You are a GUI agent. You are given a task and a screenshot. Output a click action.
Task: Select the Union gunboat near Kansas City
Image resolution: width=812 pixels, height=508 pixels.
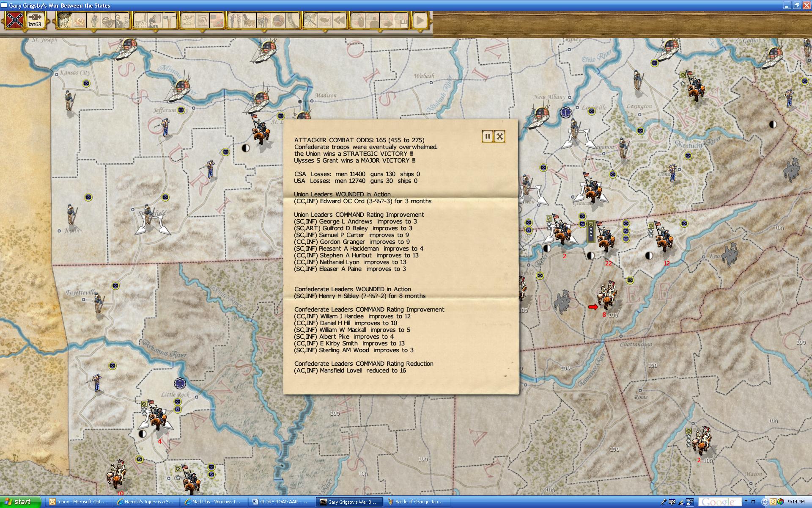coord(126,49)
